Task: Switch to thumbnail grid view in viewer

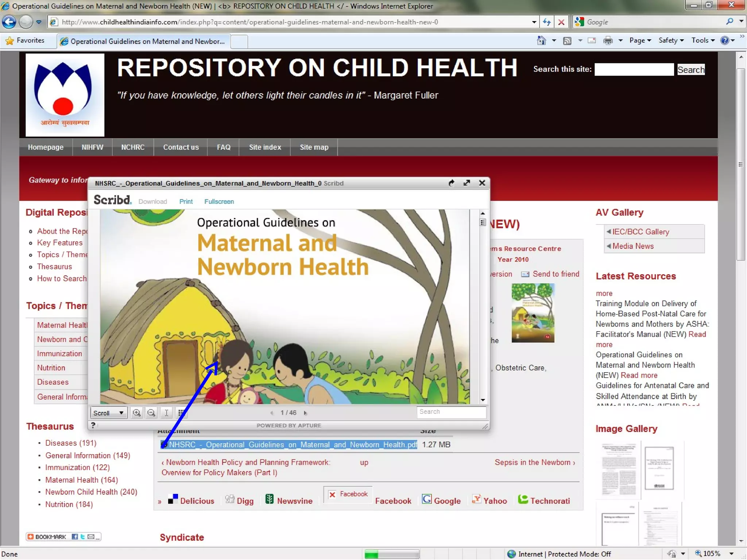Action: [181, 413]
